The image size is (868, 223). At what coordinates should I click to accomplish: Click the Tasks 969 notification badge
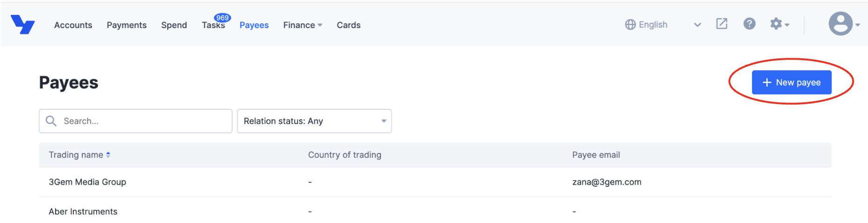[x=222, y=18]
